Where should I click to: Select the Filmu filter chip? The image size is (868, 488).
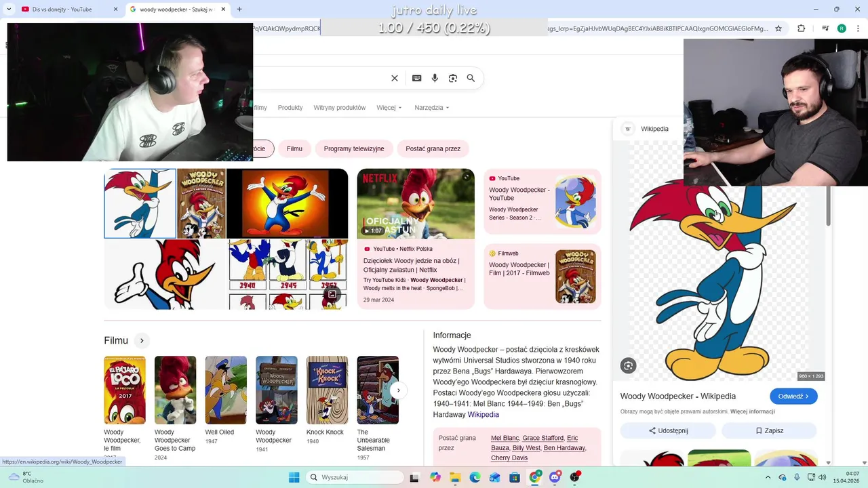[x=294, y=149]
